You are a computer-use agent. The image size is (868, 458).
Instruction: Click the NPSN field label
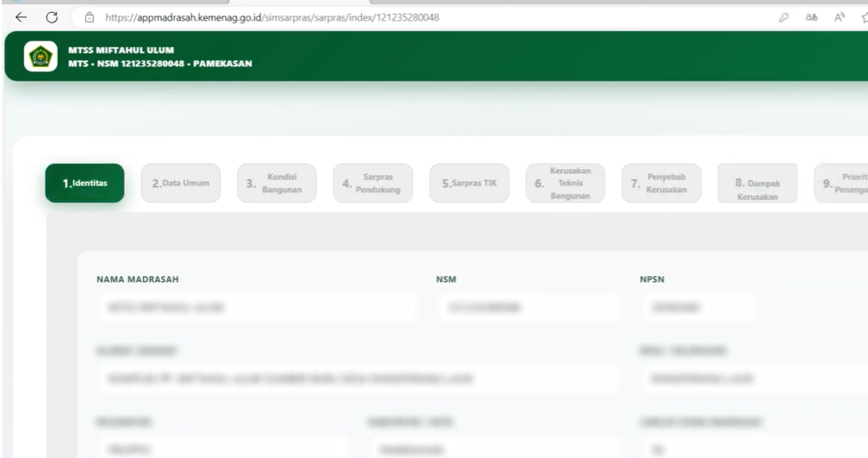[653, 279]
